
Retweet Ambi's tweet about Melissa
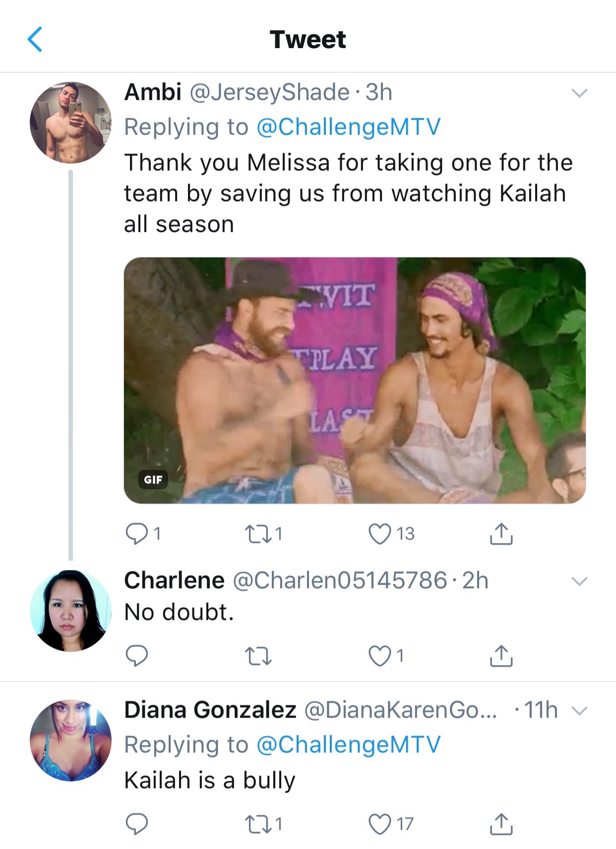tap(258, 534)
